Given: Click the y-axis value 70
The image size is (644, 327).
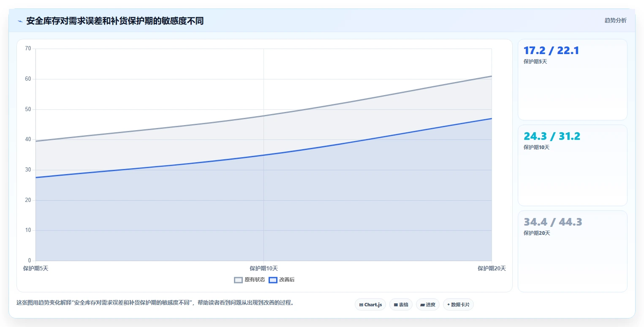Looking at the screenshot, I should pos(28,49).
